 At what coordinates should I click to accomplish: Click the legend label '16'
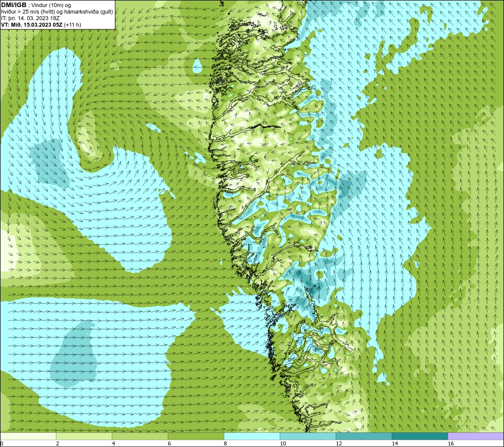pyautogui.click(x=450, y=444)
